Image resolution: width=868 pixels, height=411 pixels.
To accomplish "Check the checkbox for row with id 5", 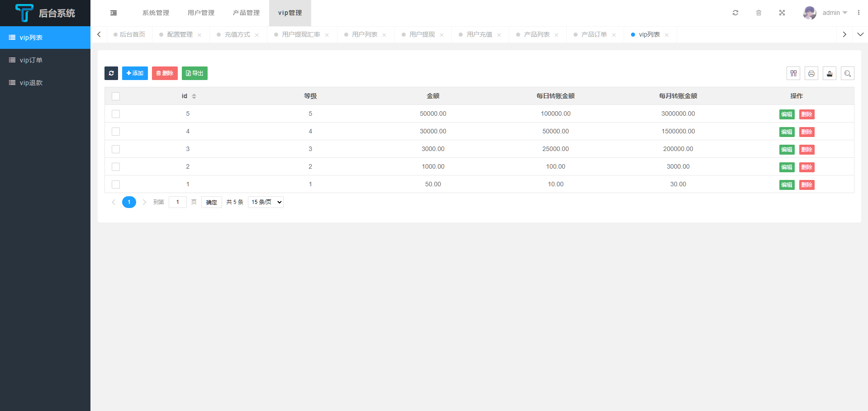I will coord(116,114).
